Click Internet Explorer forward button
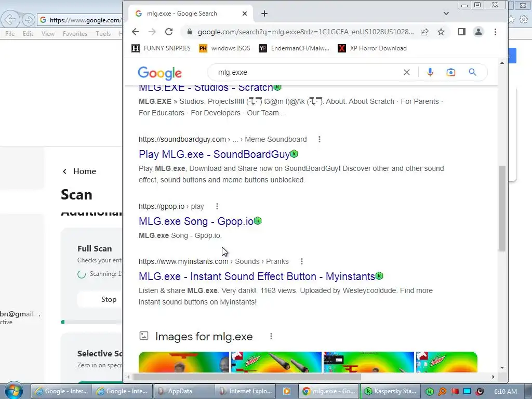The height and width of the screenshot is (399, 532). click(29, 20)
